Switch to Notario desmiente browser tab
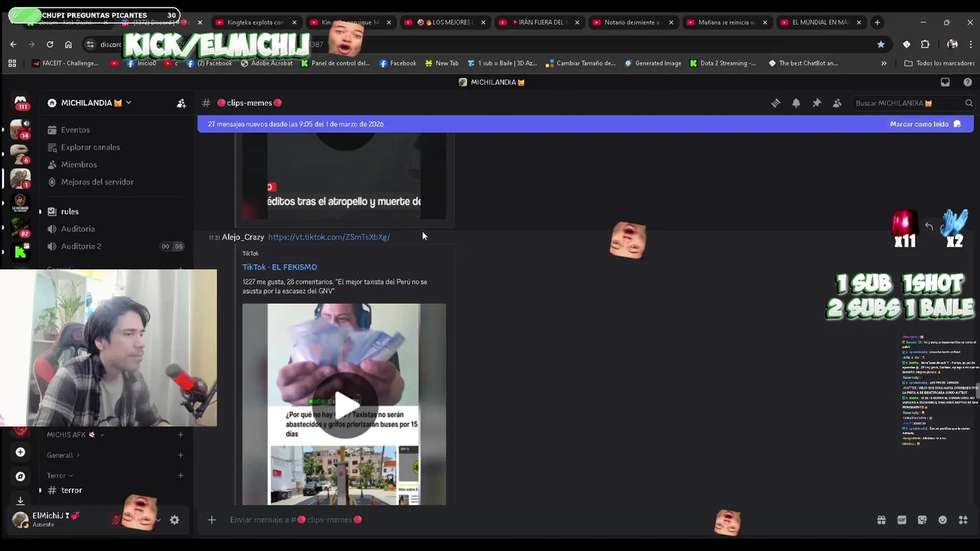980x551 pixels. coord(632,22)
